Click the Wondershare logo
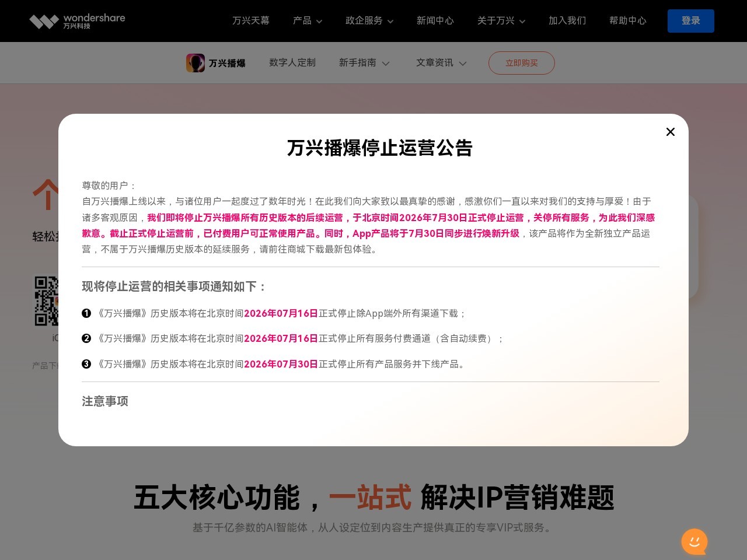 pos(77,21)
